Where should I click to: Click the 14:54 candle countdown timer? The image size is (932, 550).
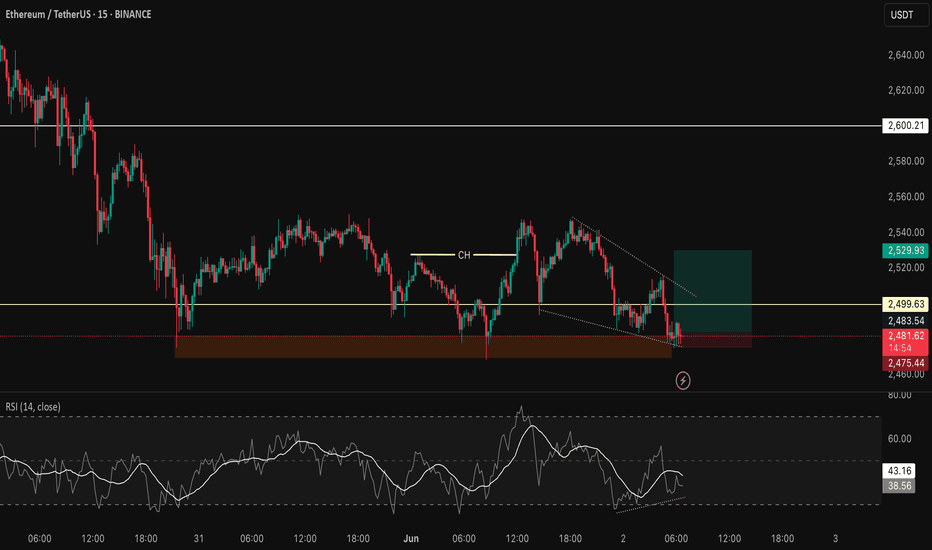(x=900, y=348)
